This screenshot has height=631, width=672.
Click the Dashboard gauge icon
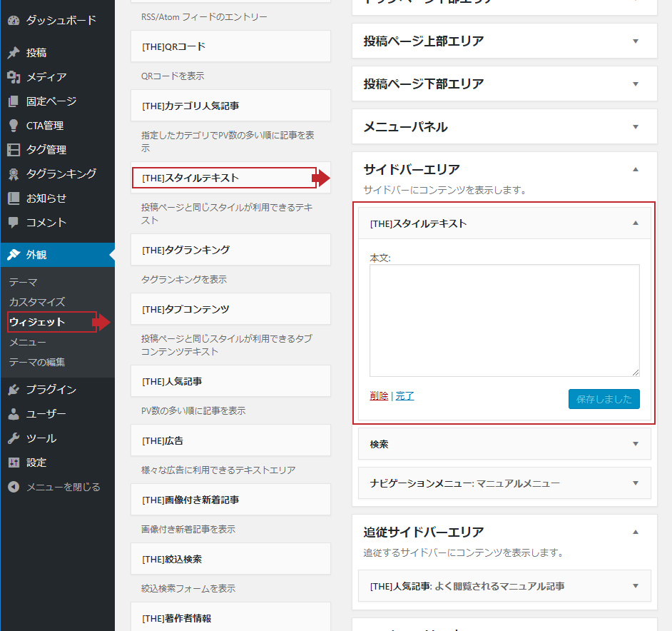click(13, 20)
